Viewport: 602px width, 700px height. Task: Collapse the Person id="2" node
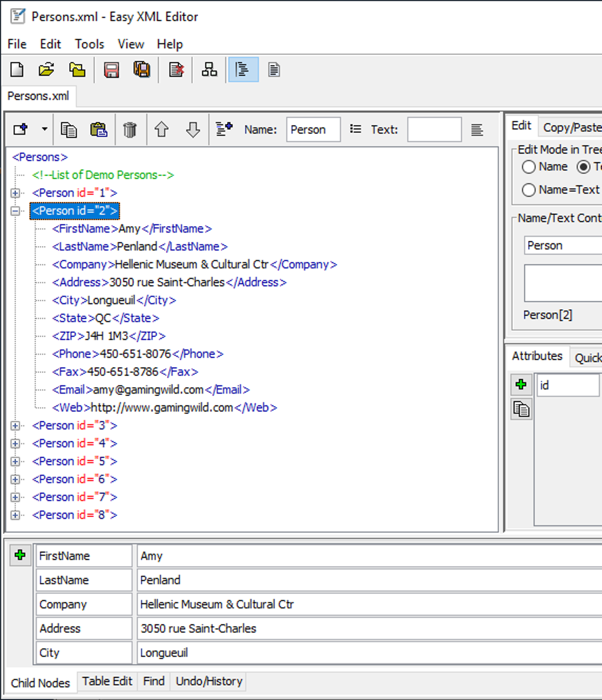tap(15, 211)
